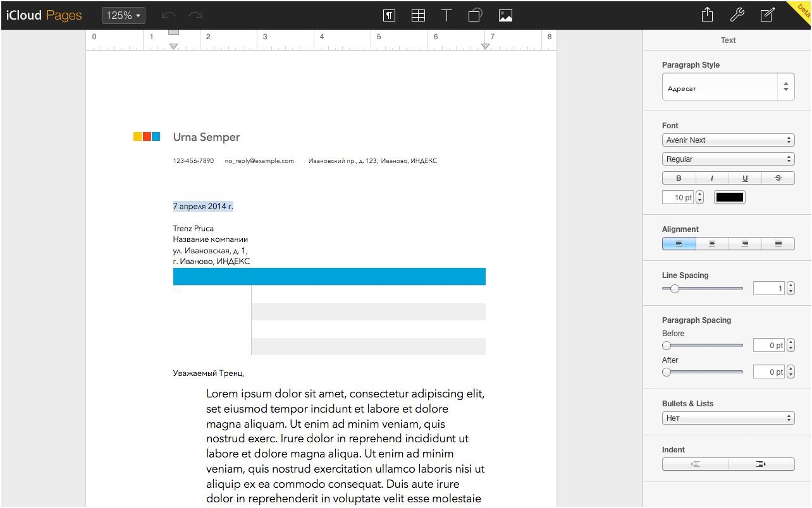Toggle italic formatting
The width and height of the screenshot is (812, 508).
click(x=711, y=178)
